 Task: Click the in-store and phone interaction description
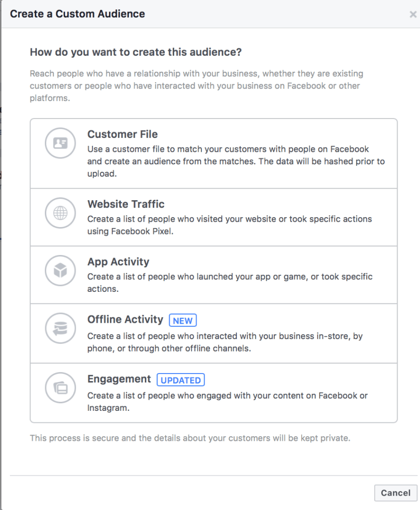pos(225,342)
